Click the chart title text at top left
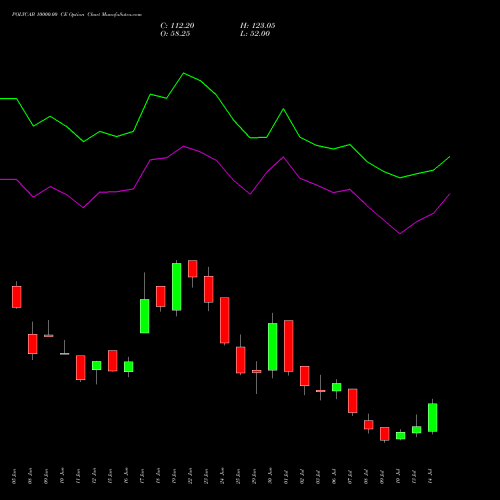Image resolution: width=500 pixels, height=500 pixels. click(77, 15)
